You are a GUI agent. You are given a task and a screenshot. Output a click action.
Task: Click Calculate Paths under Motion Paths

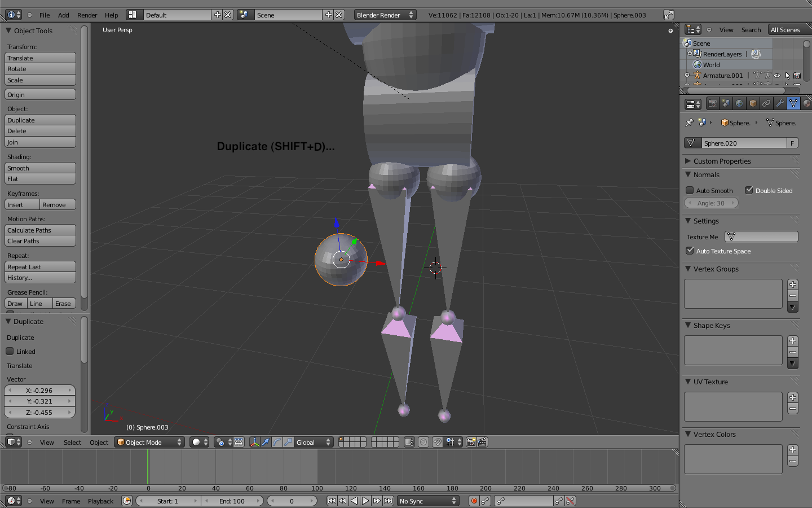coord(40,230)
